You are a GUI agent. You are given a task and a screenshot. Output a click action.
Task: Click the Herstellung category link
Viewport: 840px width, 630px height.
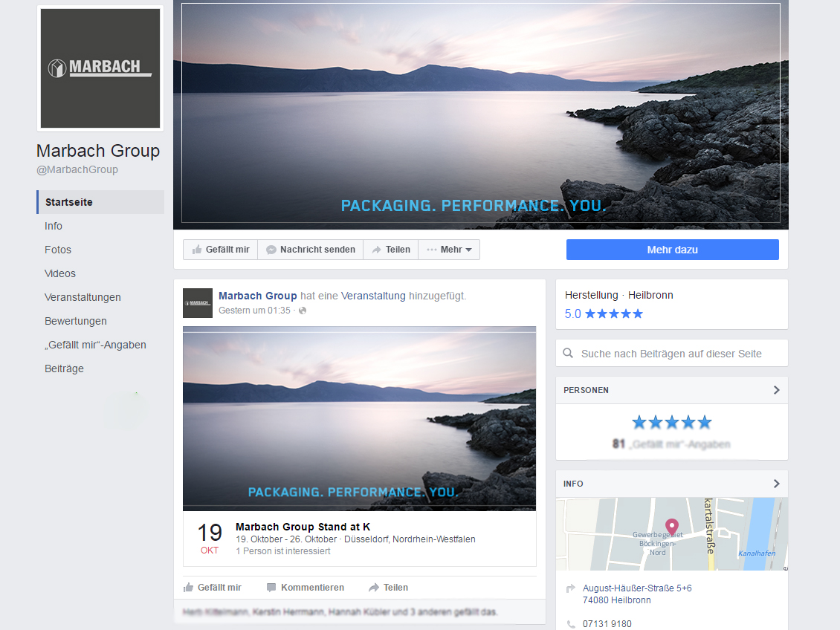click(x=592, y=295)
